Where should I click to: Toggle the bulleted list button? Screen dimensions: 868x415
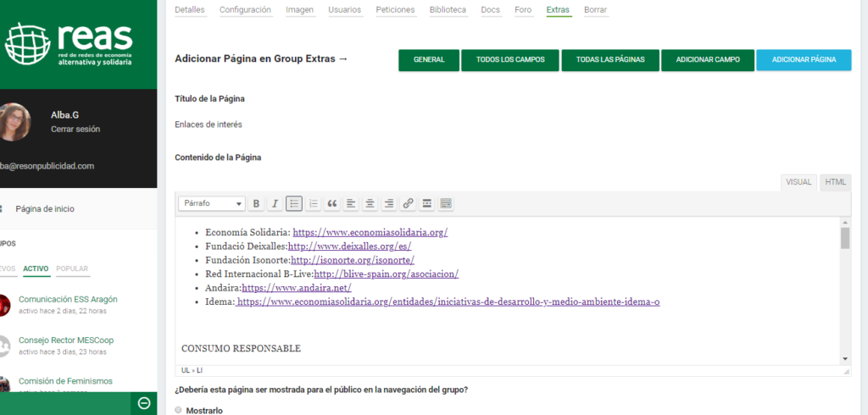(x=294, y=203)
